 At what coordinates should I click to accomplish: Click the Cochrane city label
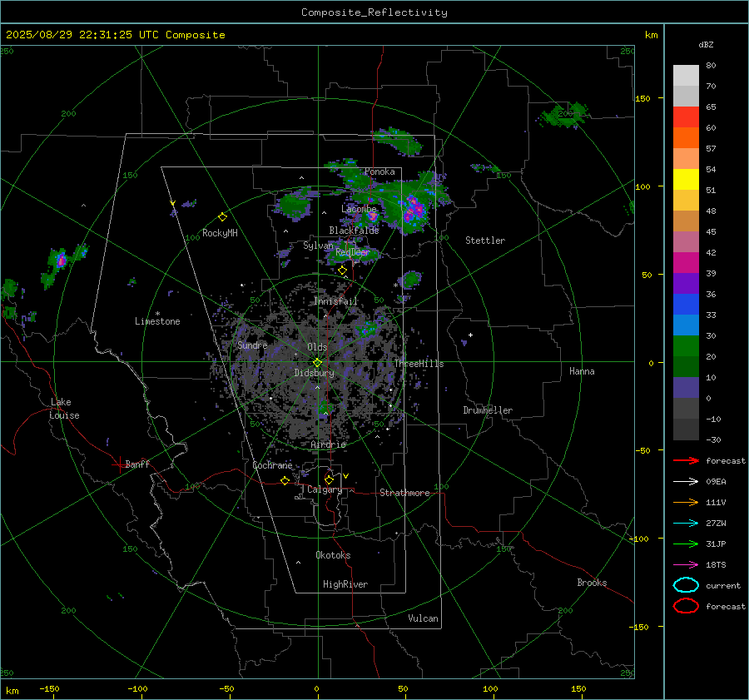[x=272, y=465]
